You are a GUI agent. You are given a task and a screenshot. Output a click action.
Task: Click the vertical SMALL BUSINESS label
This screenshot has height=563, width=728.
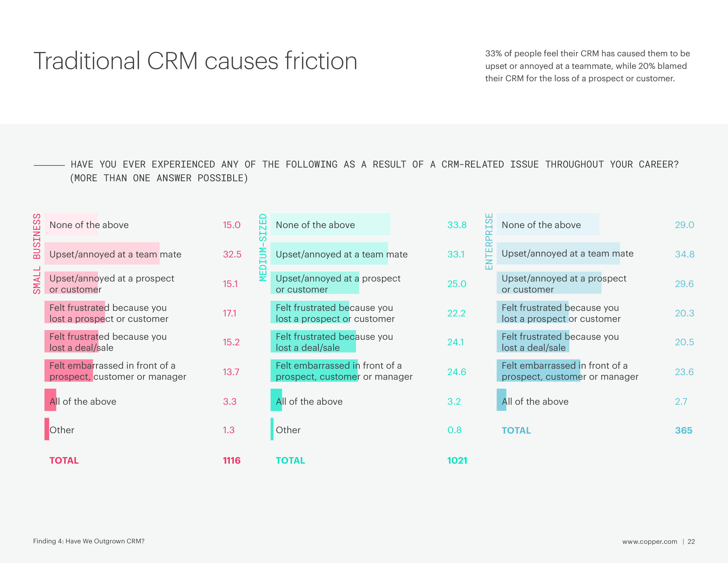(x=37, y=253)
